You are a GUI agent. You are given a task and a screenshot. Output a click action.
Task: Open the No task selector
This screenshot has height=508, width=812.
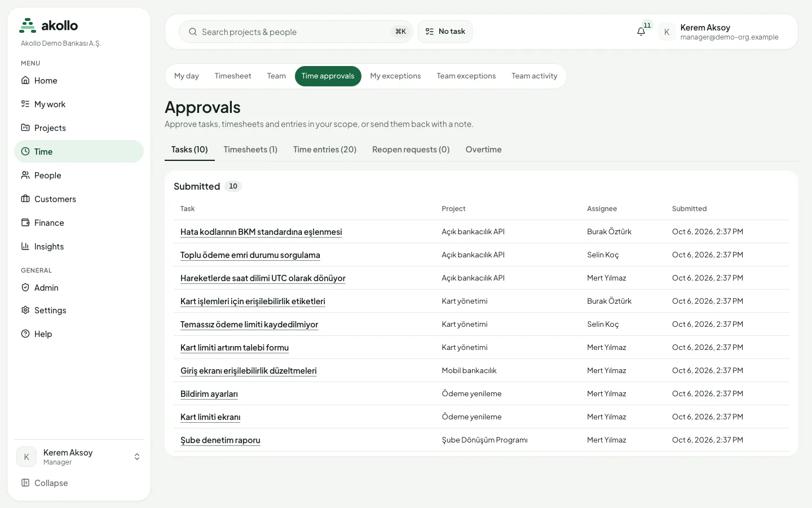[x=445, y=32]
